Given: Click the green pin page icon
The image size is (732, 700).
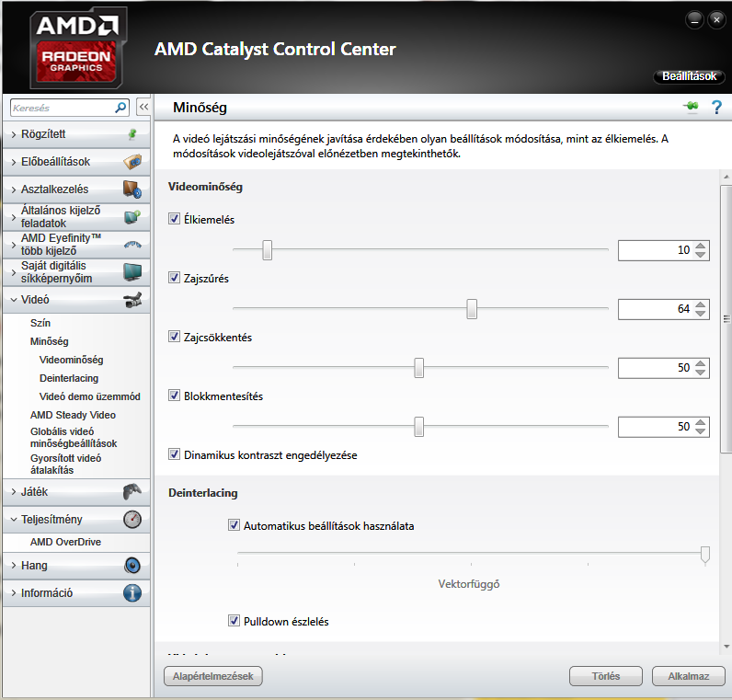Looking at the screenshot, I should [x=692, y=107].
